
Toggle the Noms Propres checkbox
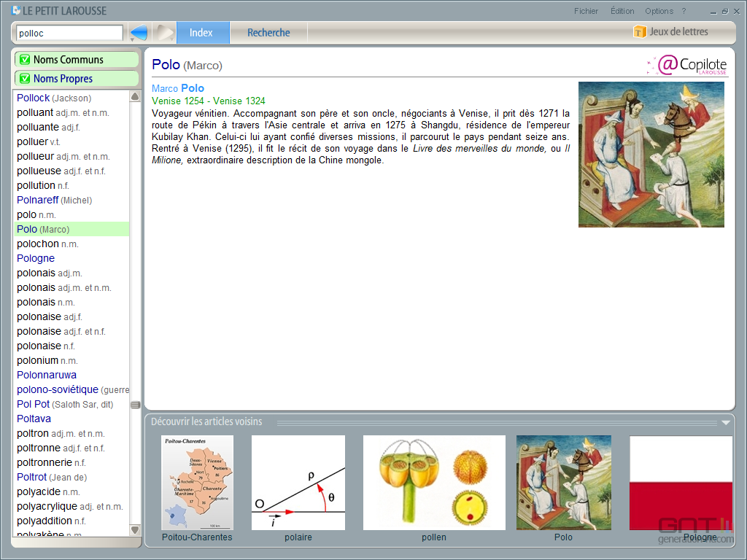[x=25, y=79]
